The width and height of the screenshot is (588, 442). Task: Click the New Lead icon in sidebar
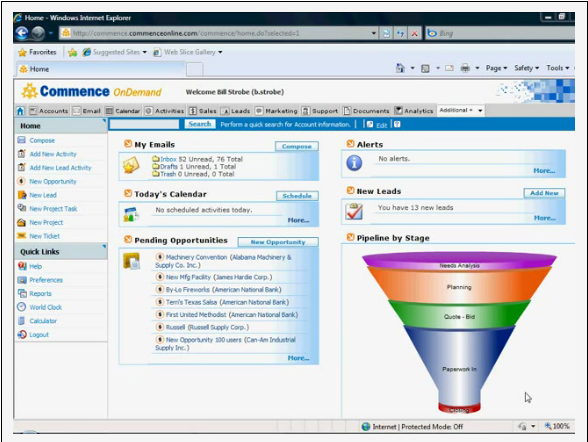pos(21,195)
